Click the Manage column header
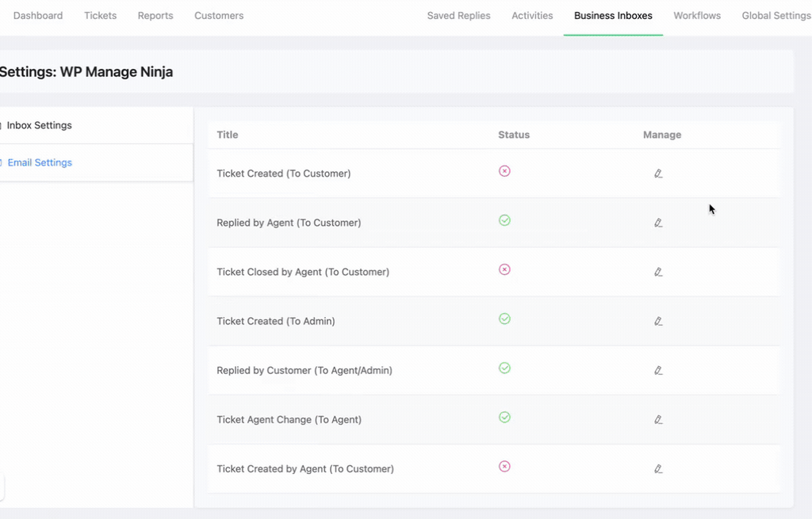This screenshot has height=519, width=812. pos(662,135)
